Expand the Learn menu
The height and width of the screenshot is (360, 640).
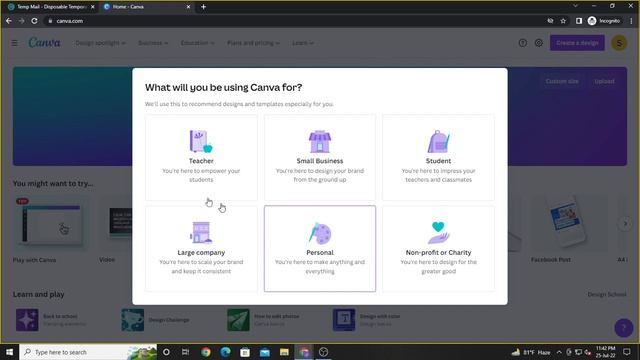(303, 43)
